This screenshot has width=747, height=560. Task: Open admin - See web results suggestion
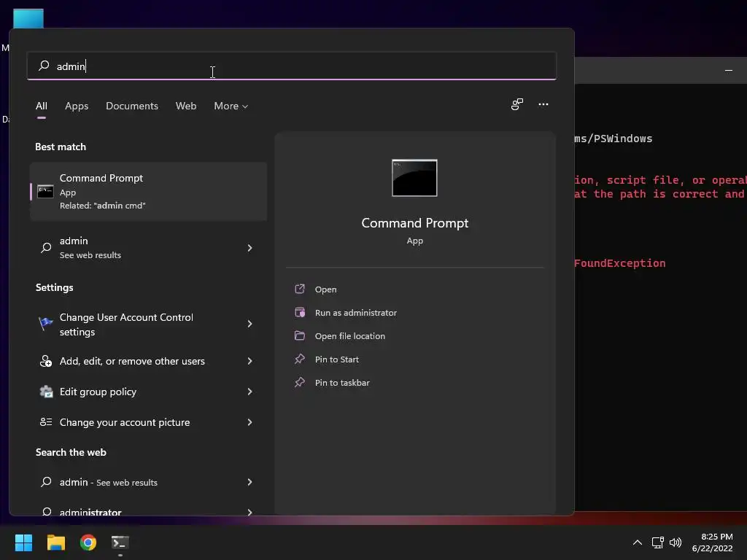pyautogui.click(x=149, y=482)
